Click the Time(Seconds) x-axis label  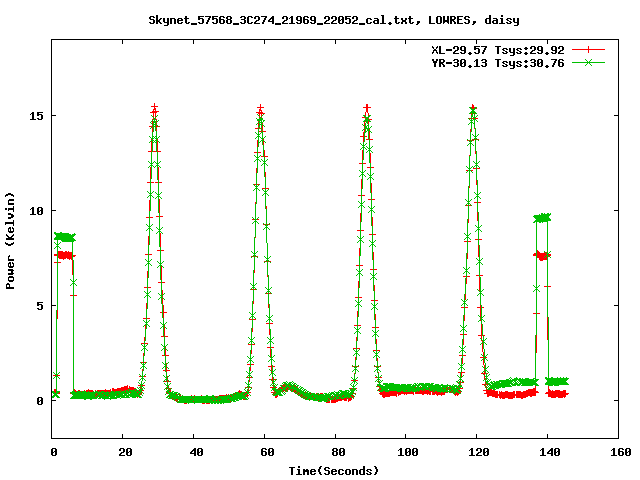(x=334, y=471)
